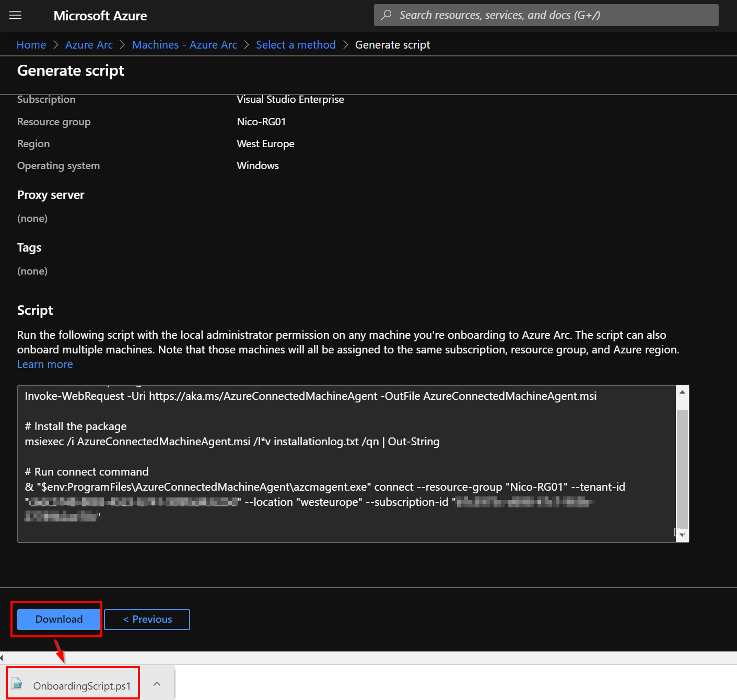Click the Windows operating system value

click(x=258, y=165)
